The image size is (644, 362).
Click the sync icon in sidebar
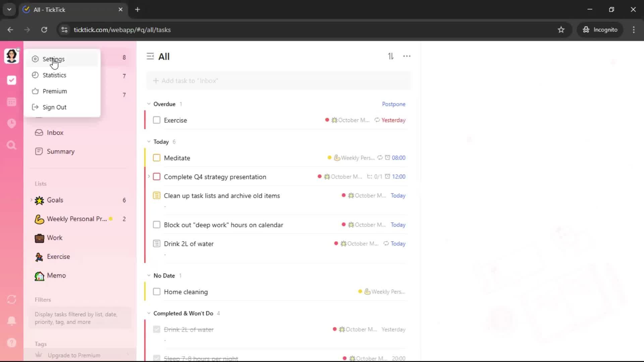click(12, 299)
